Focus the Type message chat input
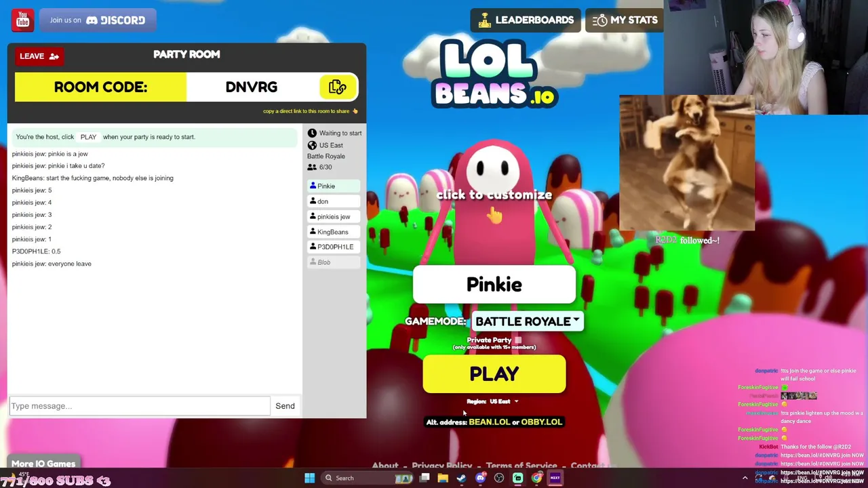This screenshot has height=488, width=868. [140, 406]
